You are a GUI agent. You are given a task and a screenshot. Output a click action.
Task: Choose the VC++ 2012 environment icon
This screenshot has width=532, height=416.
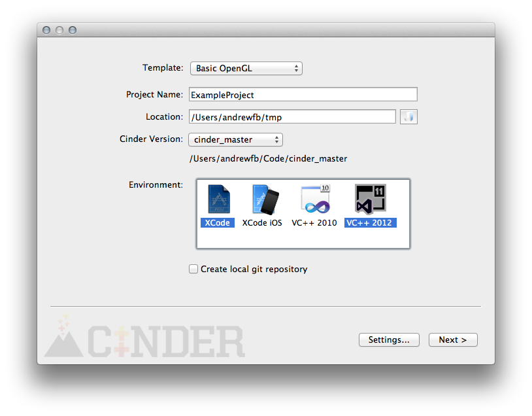coord(371,199)
